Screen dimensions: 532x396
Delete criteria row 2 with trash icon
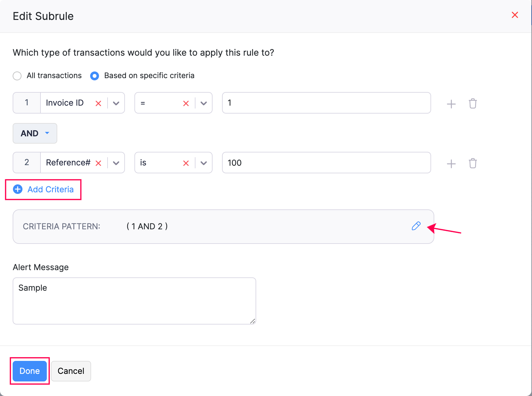tap(473, 163)
